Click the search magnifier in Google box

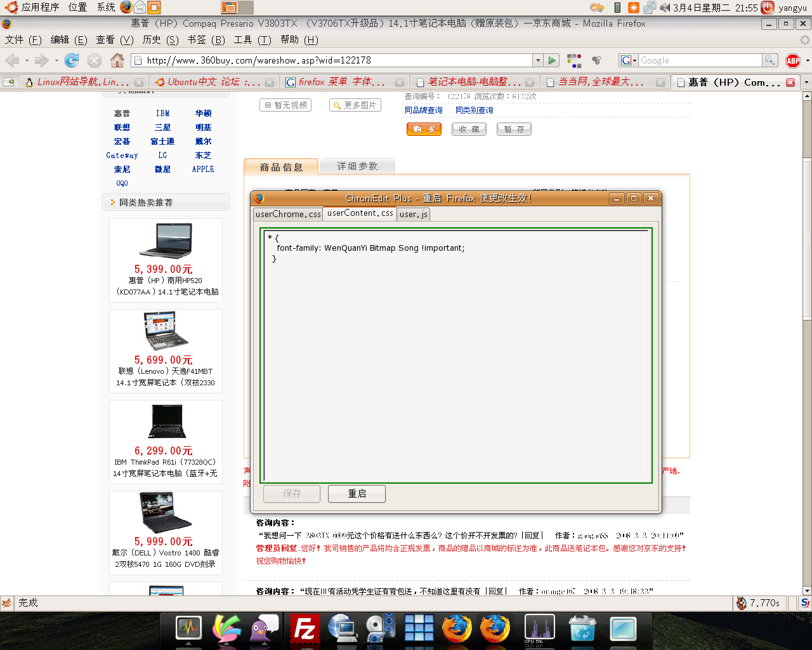point(769,60)
